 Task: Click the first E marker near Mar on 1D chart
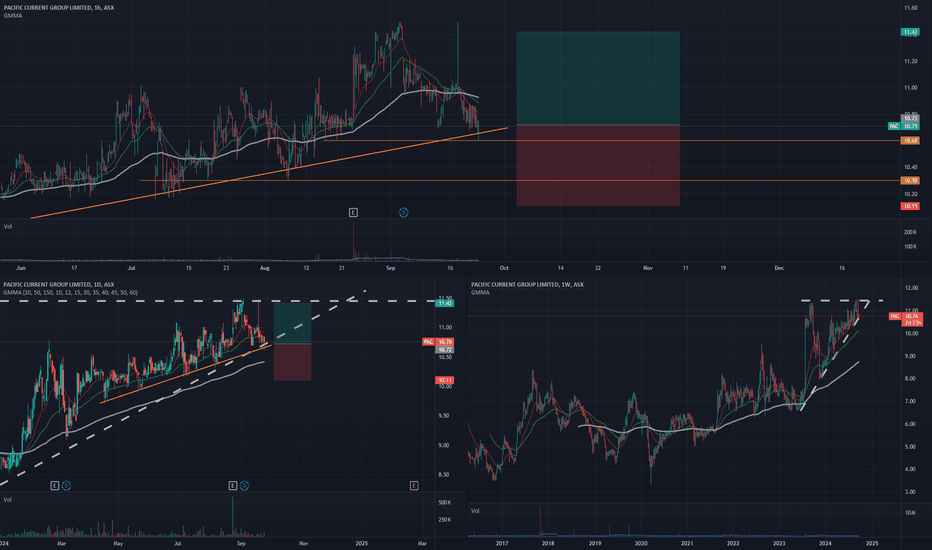(x=55, y=486)
